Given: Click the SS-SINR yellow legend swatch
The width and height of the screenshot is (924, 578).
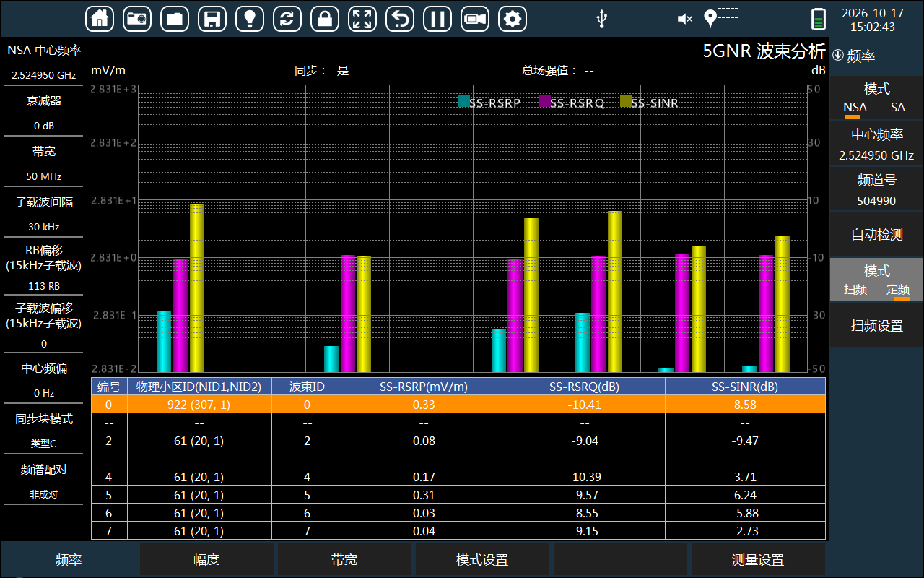Looking at the screenshot, I should click(x=626, y=102).
